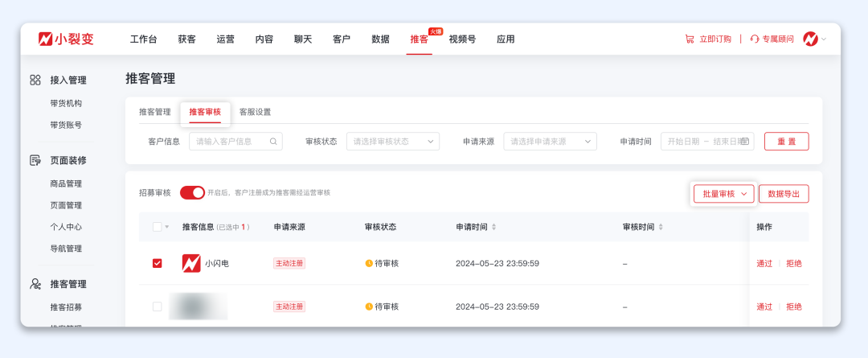
Task: Disable the 招募审核 toggle switch
Action: pyautogui.click(x=192, y=193)
